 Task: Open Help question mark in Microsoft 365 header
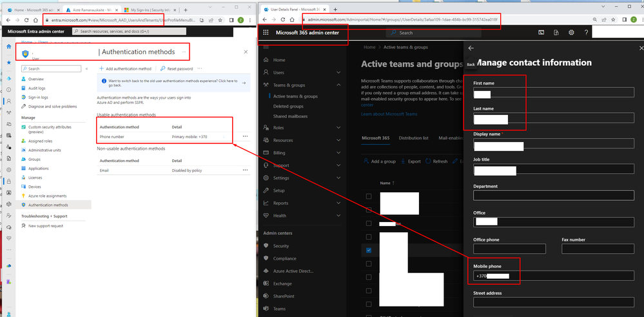click(586, 33)
